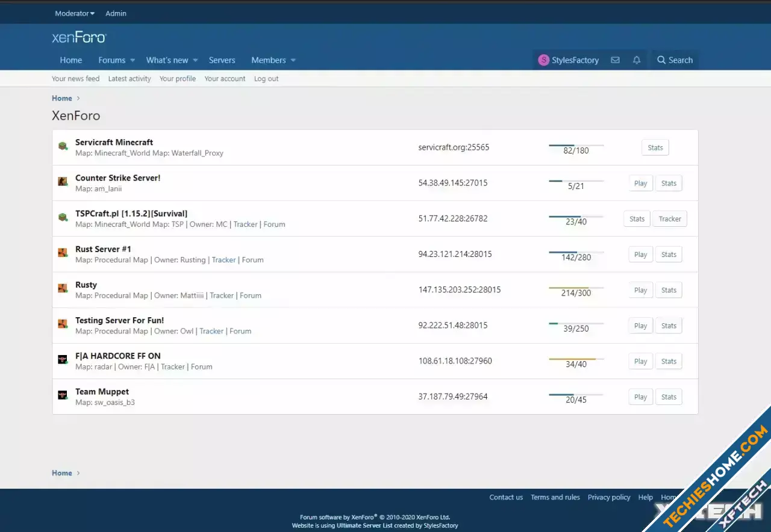Screen dimensions: 771x532
Task: Open Terms and rules footer link
Action: click(x=555, y=497)
